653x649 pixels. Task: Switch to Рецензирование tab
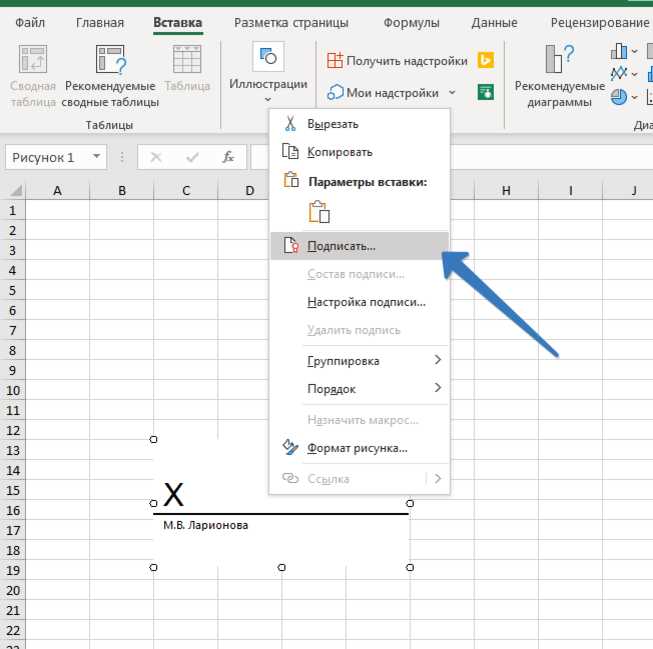[600, 22]
